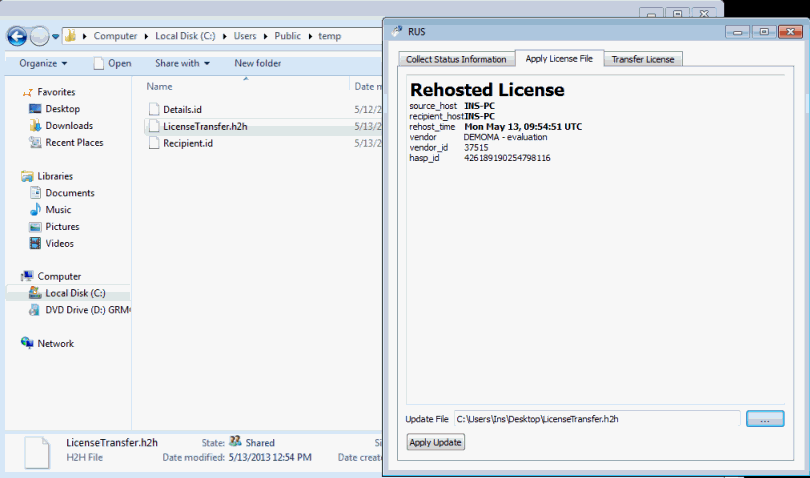Click the browse (...) button for Update File
810x478 pixels.
764,419
